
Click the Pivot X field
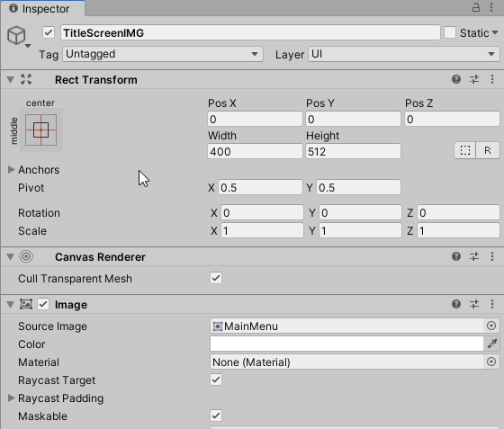point(260,187)
